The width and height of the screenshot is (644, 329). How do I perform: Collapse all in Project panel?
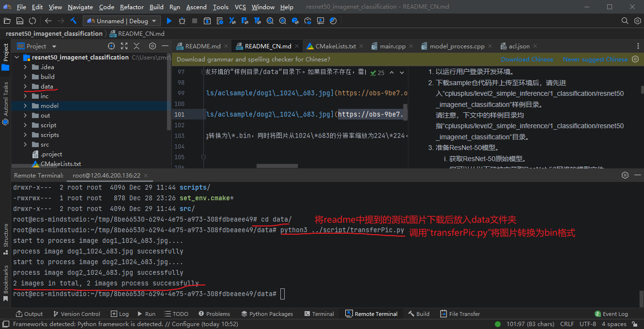click(137, 46)
